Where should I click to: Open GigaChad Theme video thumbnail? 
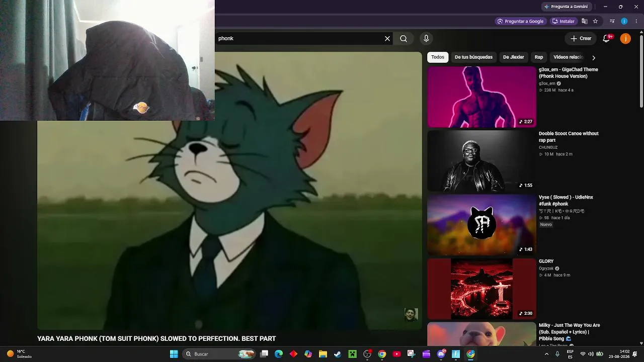coord(481,97)
